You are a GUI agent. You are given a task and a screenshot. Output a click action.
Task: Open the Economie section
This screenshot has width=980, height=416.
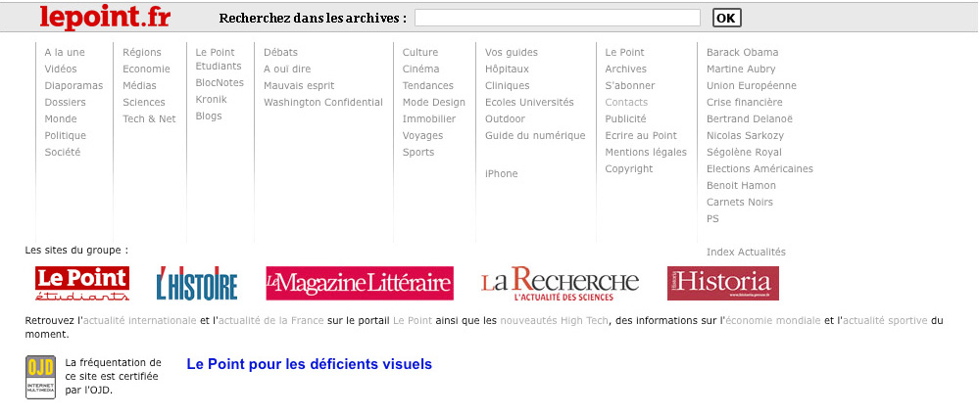(146, 69)
